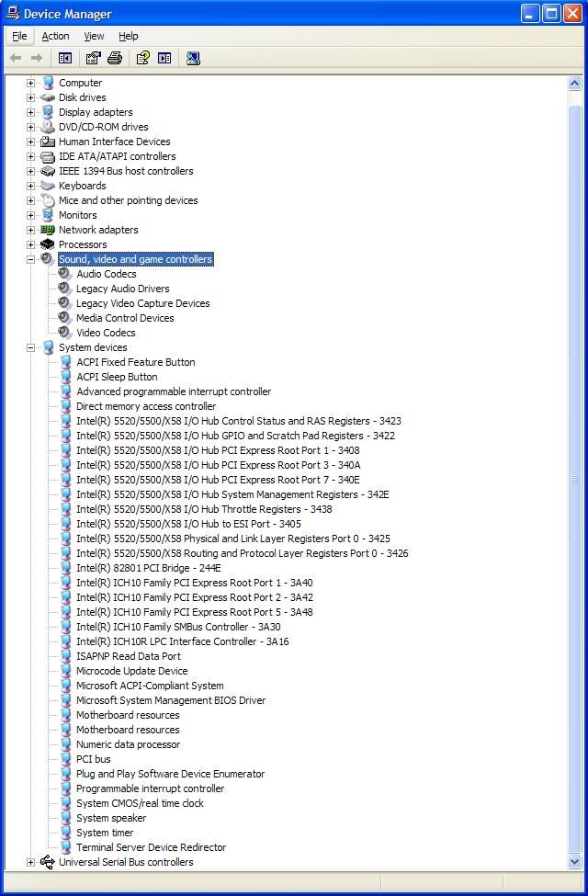Toggle the console tree toolbar icon
This screenshot has width=588, height=896.
tap(65, 58)
